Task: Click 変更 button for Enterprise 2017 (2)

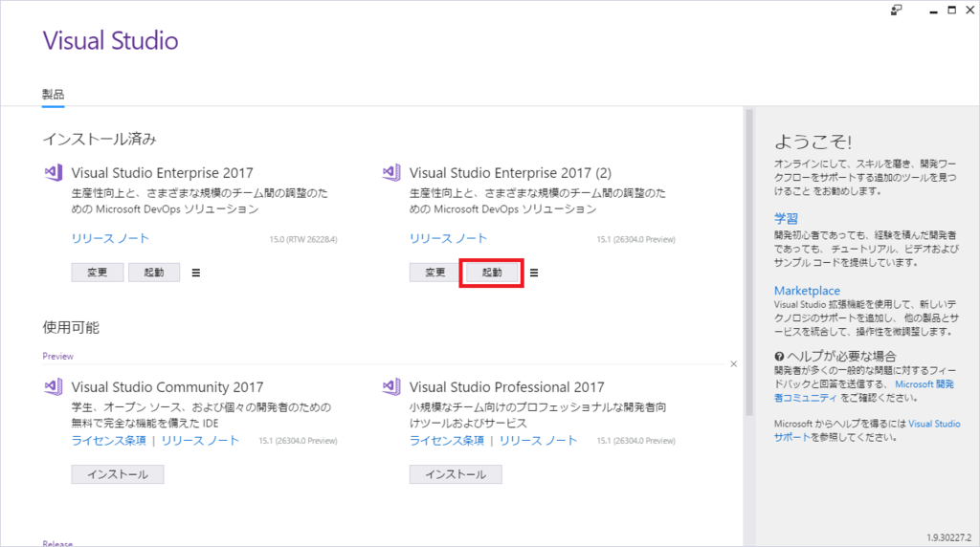Action: [434, 273]
